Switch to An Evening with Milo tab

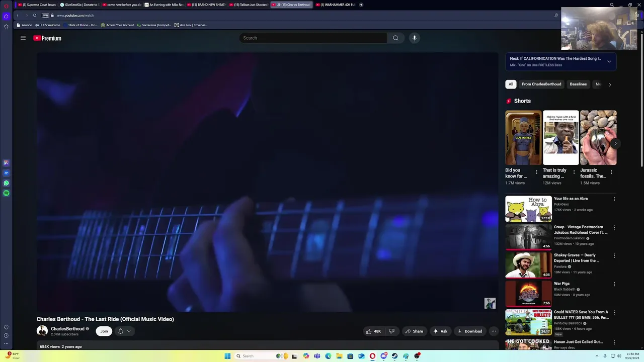pyautogui.click(x=164, y=5)
